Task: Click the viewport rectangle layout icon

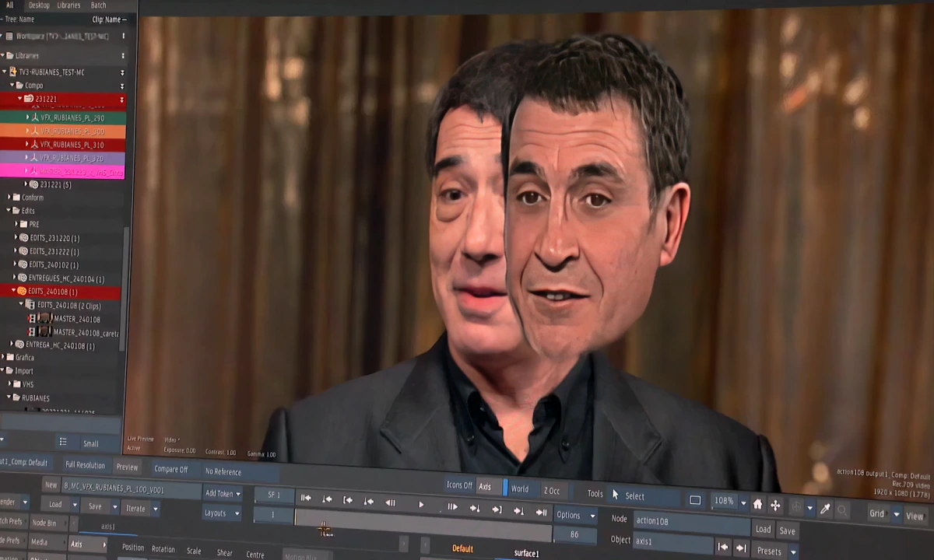Action: 695,500
